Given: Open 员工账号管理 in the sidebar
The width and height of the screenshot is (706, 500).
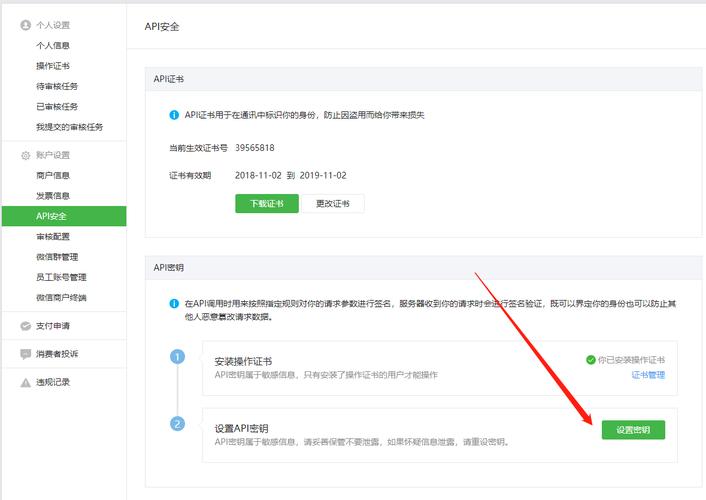Looking at the screenshot, I should (x=61, y=277).
